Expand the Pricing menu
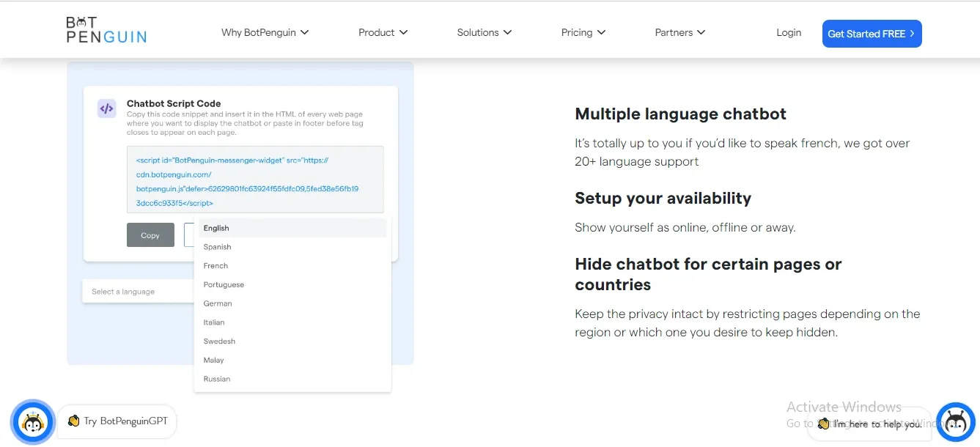Viewport: 980px width, 447px height. click(x=583, y=32)
